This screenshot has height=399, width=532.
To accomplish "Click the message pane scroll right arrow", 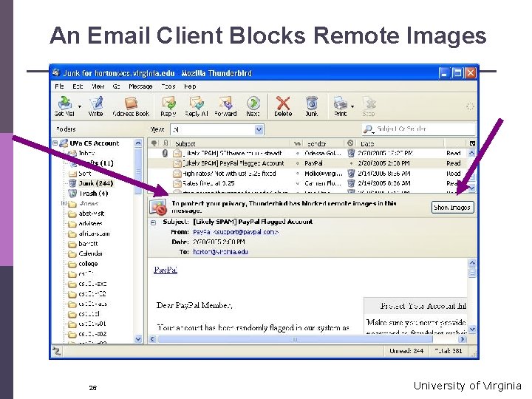I will pos(462,339).
